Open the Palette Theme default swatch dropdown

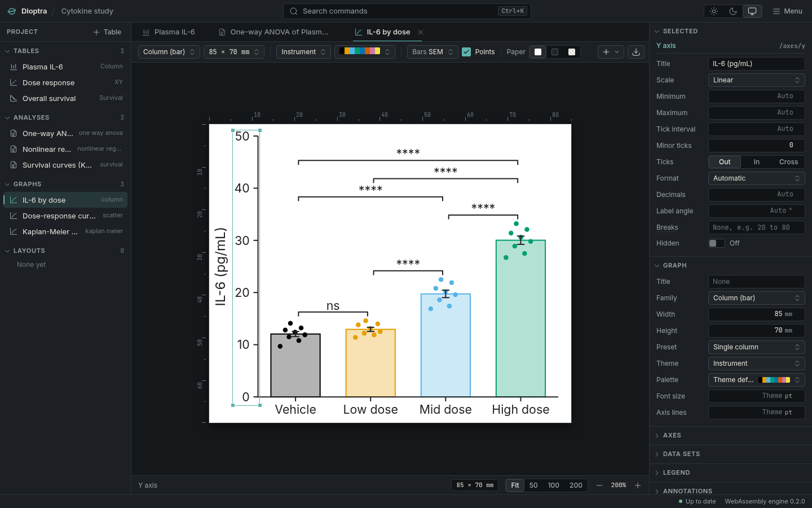(x=756, y=380)
